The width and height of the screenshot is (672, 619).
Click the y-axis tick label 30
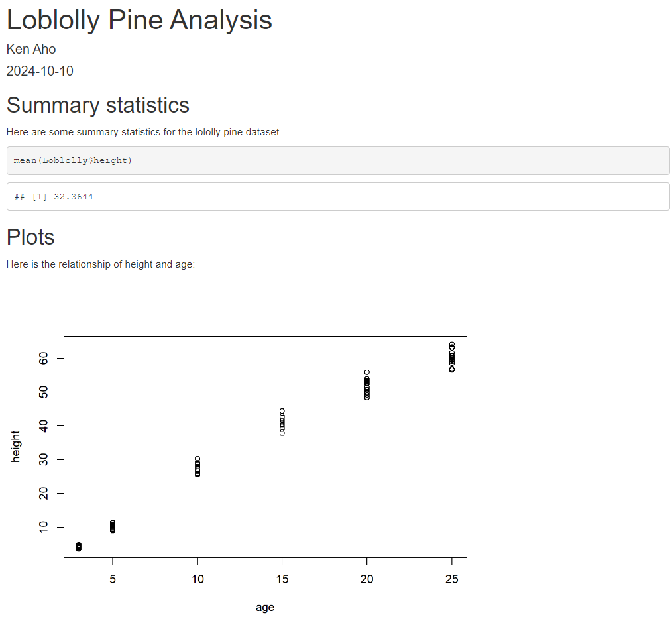43,459
